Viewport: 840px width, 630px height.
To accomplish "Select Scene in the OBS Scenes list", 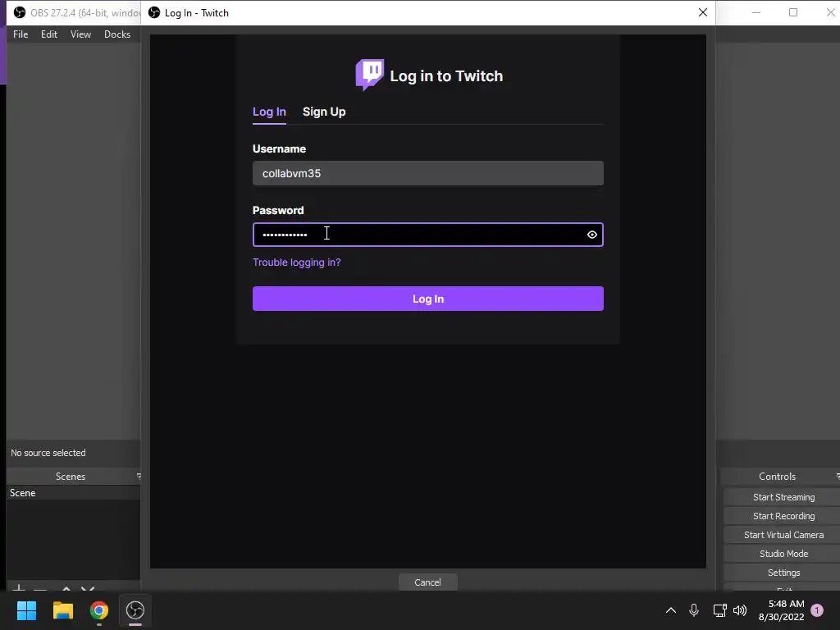I will pos(73,493).
